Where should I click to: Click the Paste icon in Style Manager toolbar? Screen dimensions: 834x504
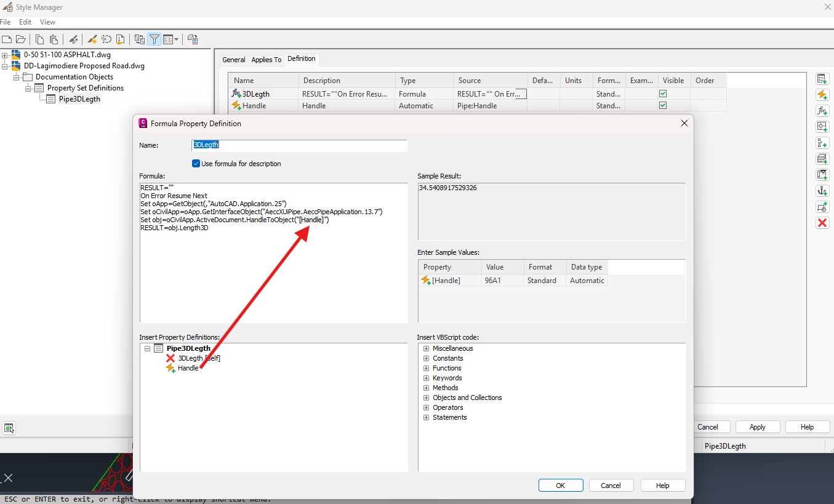click(x=54, y=39)
